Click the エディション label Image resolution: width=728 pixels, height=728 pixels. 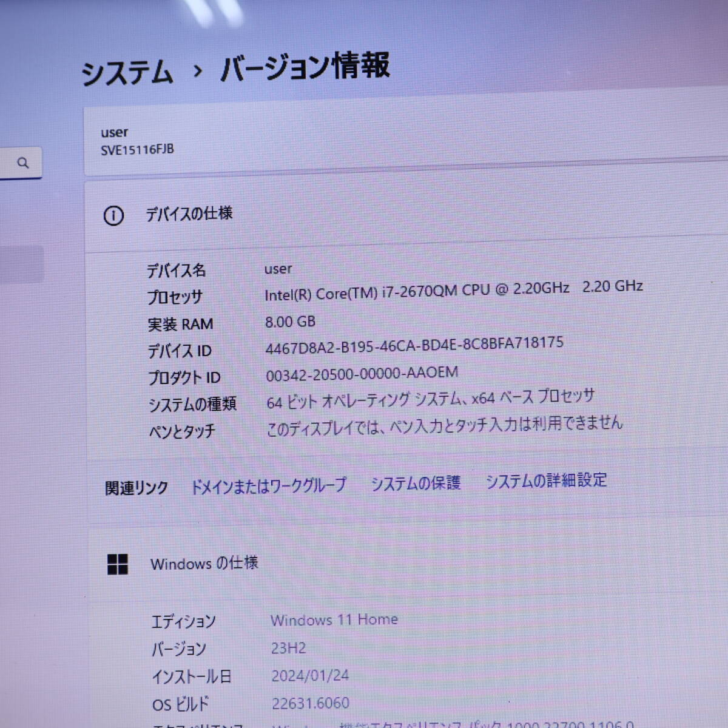tap(183, 622)
